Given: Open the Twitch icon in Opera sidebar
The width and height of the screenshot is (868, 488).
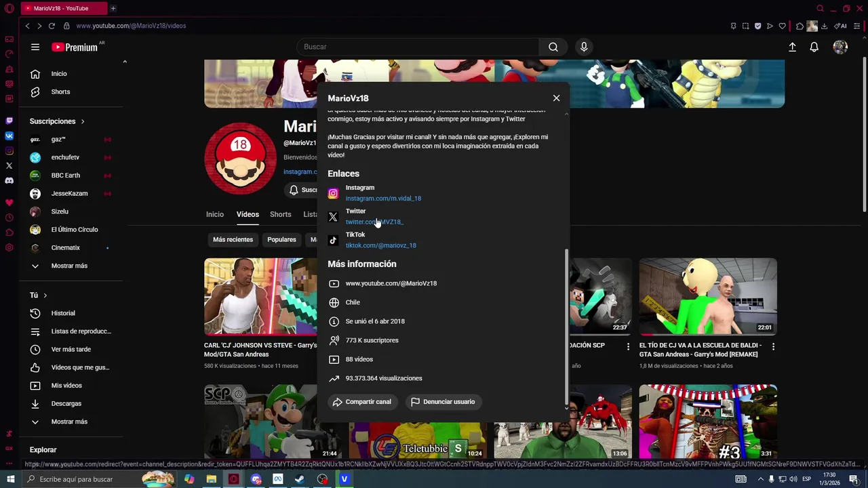Looking at the screenshot, I should click(x=9, y=121).
